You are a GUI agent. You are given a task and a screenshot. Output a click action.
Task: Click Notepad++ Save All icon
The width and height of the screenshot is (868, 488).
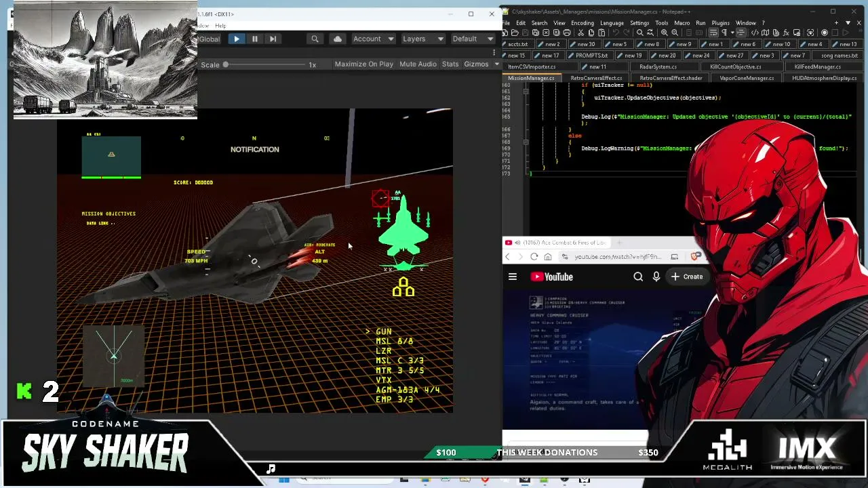click(x=534, y=33)
